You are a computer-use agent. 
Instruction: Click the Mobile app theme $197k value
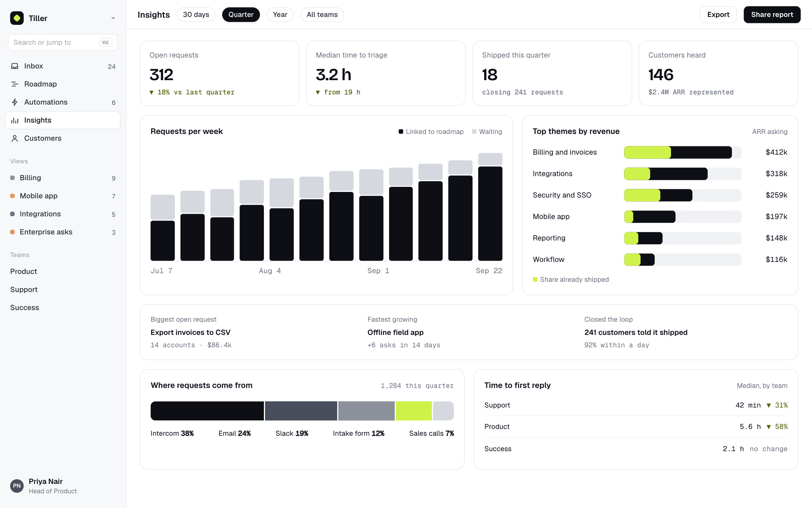point(777,217)
